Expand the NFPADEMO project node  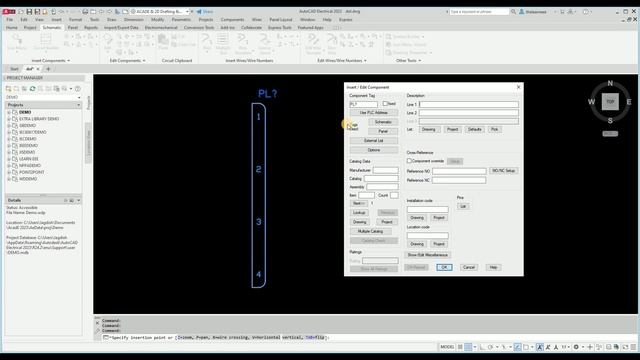9,166
